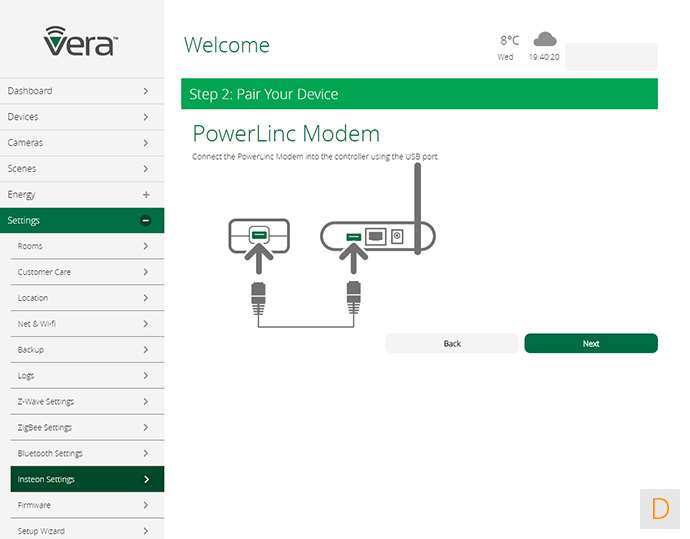Click the Vera logo

[x=81, y=42]
